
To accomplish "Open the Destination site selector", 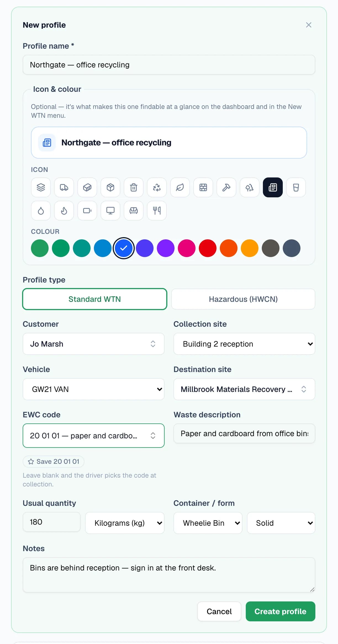I will (x=244, y=389).
